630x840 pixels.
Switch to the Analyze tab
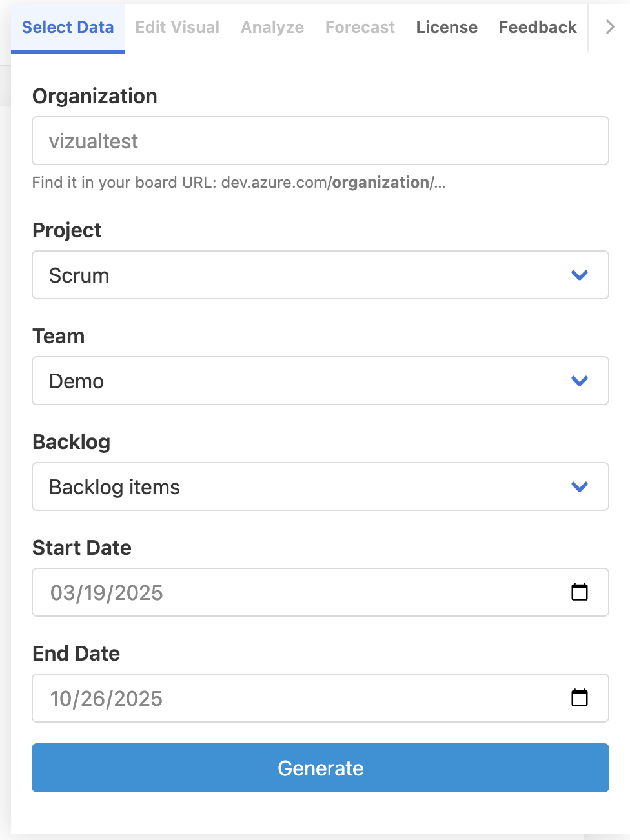point(272,27)
